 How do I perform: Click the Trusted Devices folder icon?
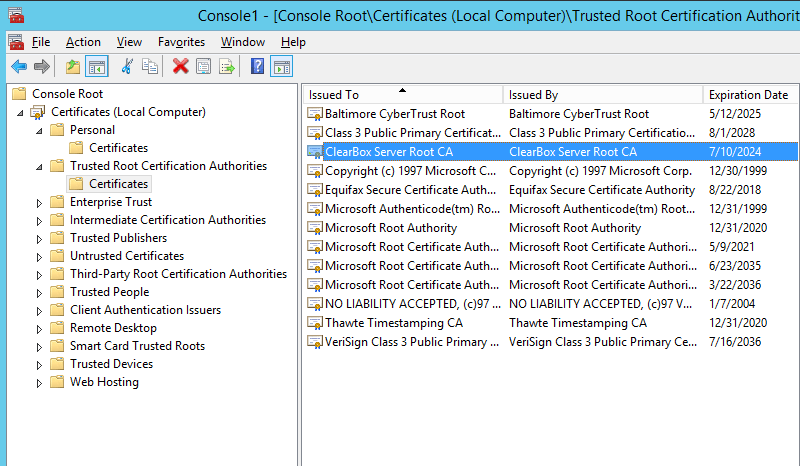click(x=57, y=364)
